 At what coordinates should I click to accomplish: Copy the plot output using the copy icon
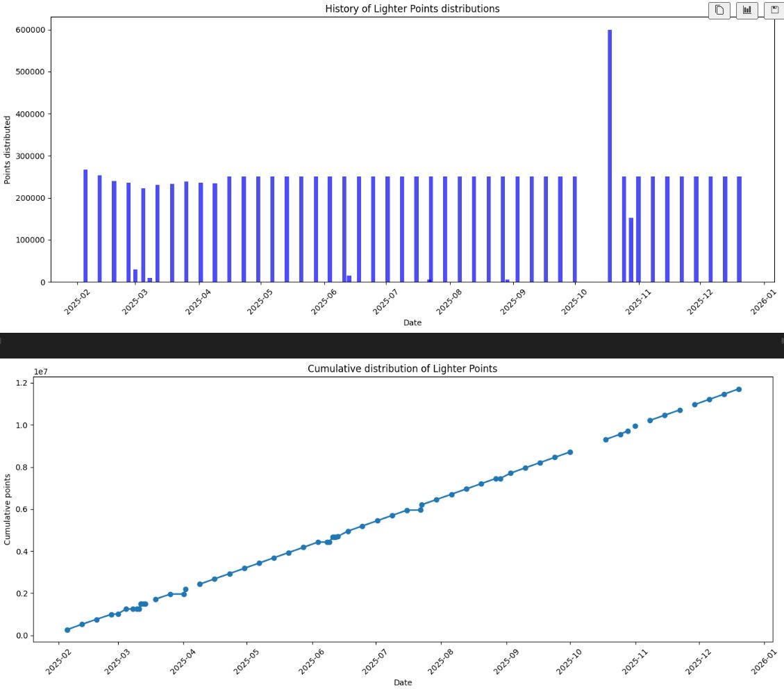[x=719, y=10]
